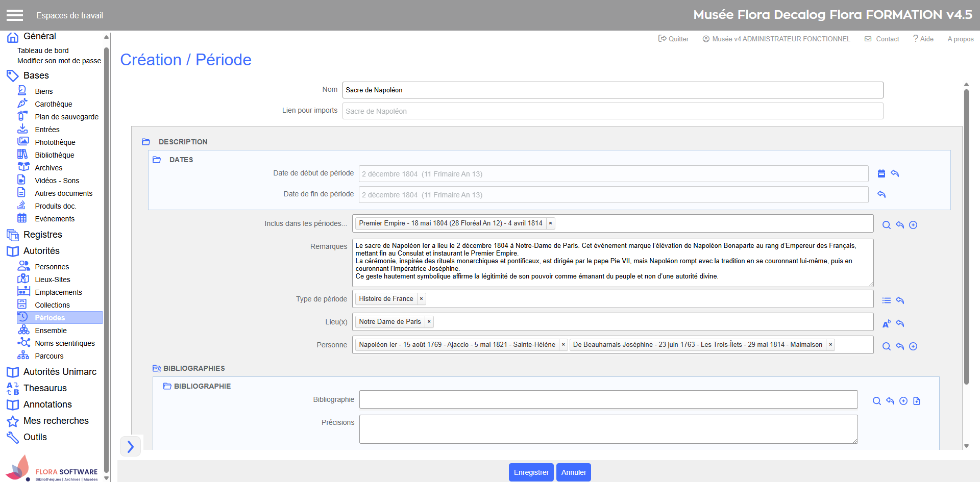Collapse the DESCRIPTION section
This screenshot has height=482, width=980.
tap(146, 142)
